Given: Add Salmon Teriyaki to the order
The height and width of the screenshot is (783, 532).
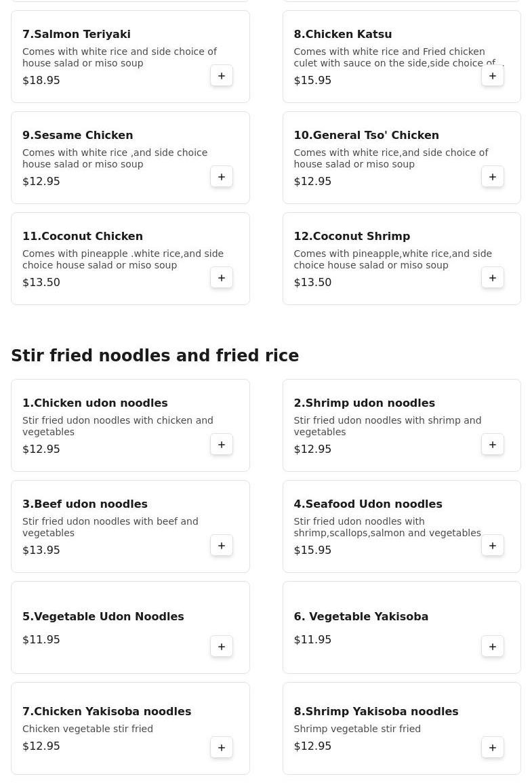Looking at the screenshot, I should (222, 76).
